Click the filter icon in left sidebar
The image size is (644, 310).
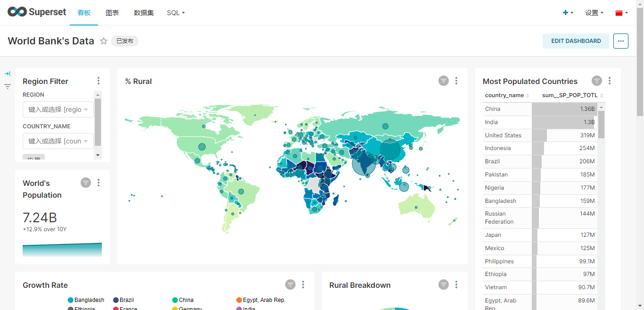click(8, 86)
